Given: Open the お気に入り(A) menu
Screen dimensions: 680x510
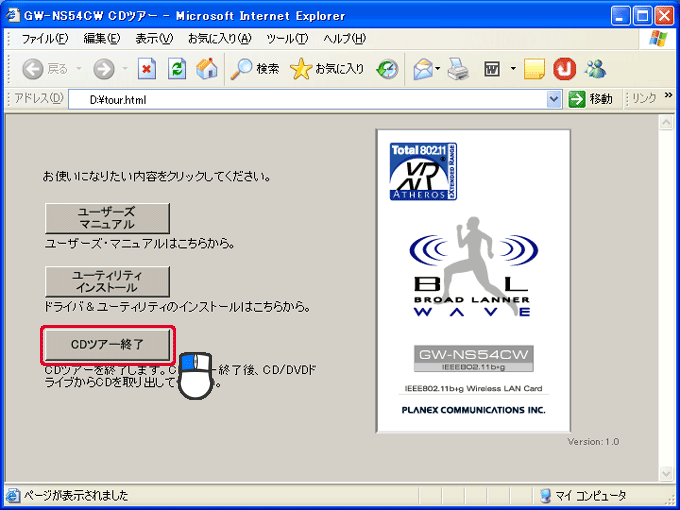Looking at the screenshot, I should pos(219,39).
